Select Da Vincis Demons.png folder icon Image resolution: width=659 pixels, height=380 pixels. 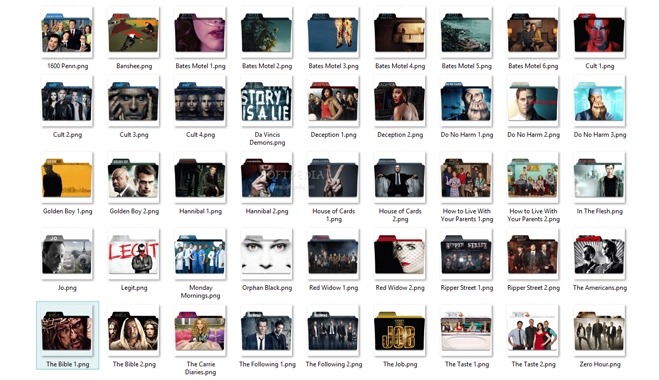pos(266,101)
